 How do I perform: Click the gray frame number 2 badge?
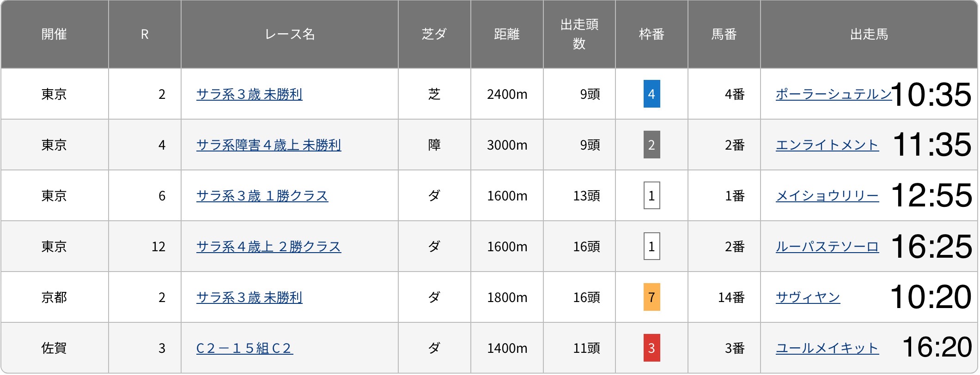[651, 145]
